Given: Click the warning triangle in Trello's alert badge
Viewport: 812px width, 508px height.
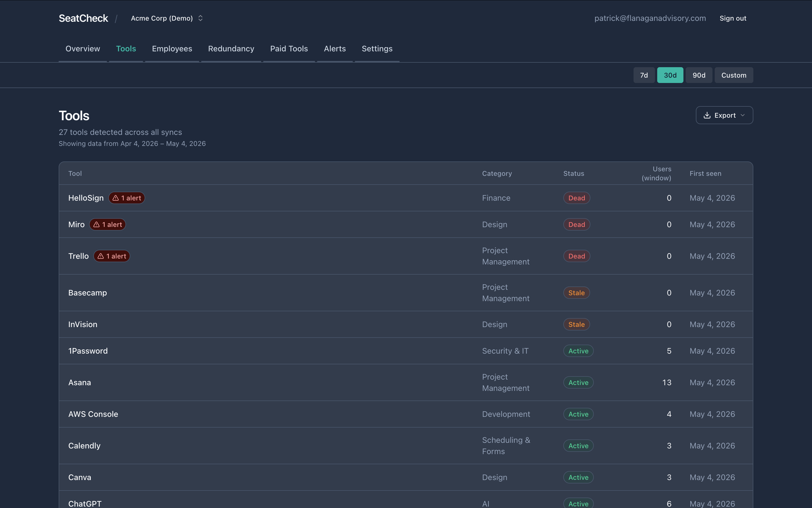Looking at the screenshot, I should (x=100, y=256).
